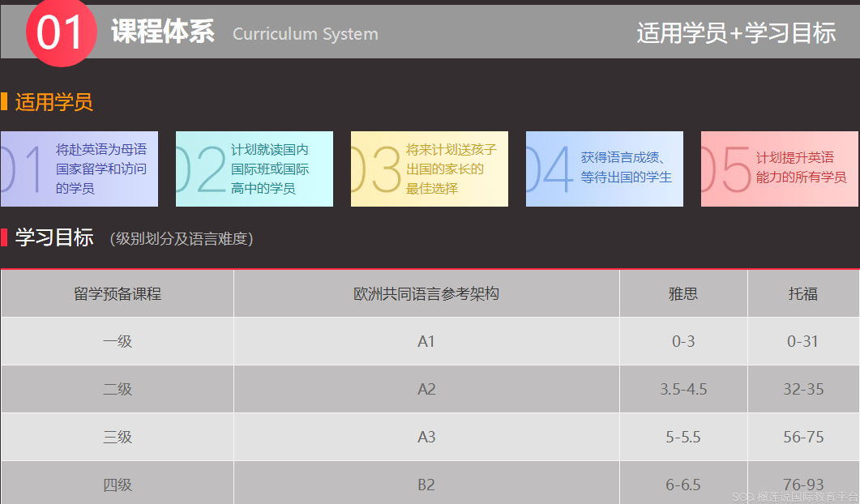This screenshot has width=860, height=504.
Task: Select card 05 计划提升英语能力
Action: pyautogui.click(x=780, y=169)
